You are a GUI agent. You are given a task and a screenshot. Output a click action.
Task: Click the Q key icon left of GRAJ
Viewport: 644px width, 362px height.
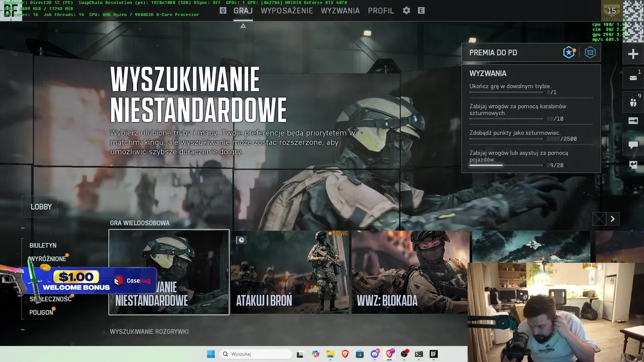(223, 11)
